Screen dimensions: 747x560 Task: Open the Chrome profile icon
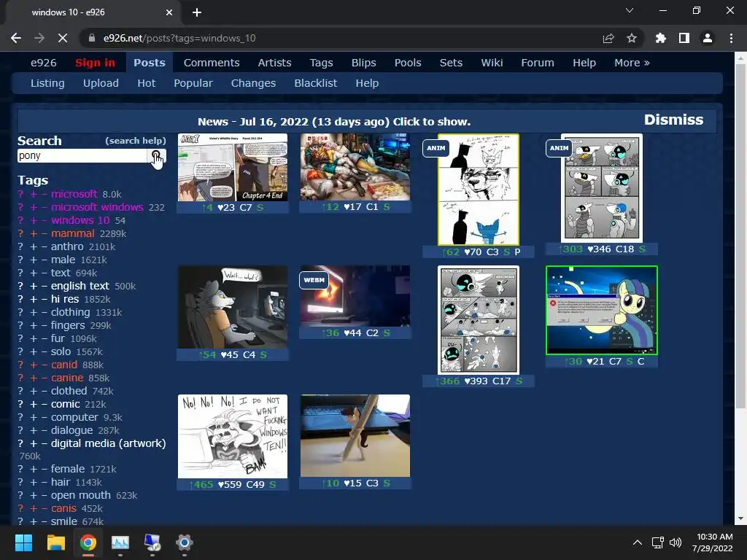point(707,38)
